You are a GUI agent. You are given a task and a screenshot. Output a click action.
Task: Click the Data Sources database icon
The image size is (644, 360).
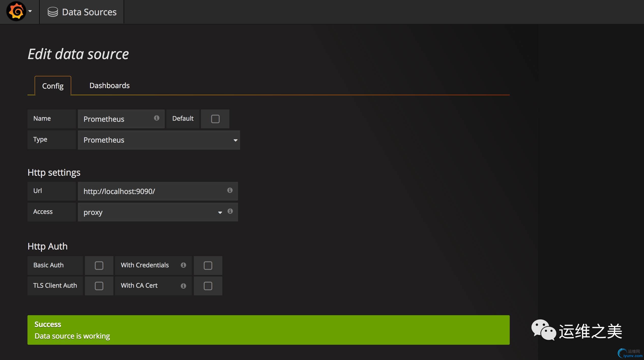pyautogui.click(x=53, y=12)
